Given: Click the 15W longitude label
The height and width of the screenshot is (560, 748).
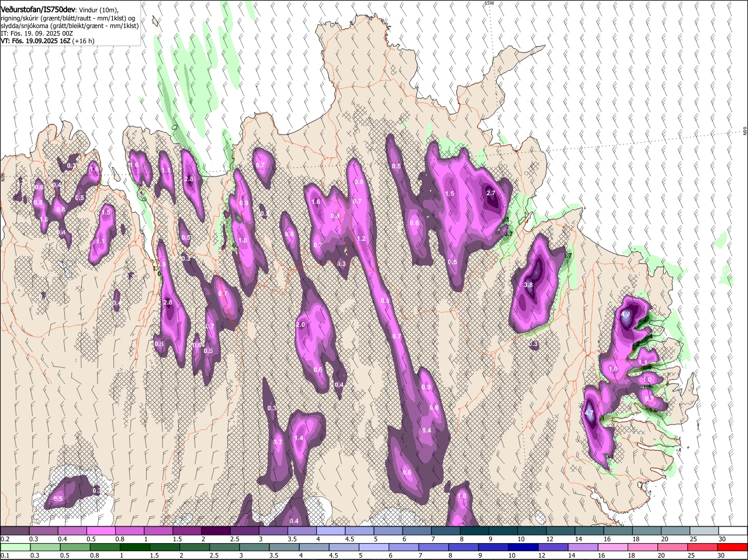Looking at the screenshot, I should pyautogui.click(x=489, y=3).
